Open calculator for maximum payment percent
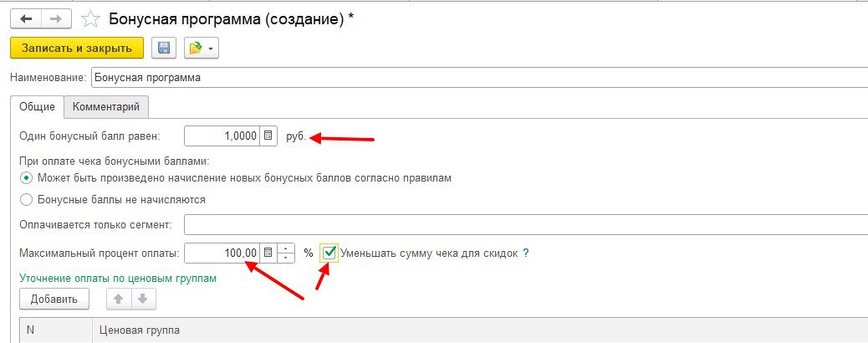The image size is (868, 343). pos(268,252)
